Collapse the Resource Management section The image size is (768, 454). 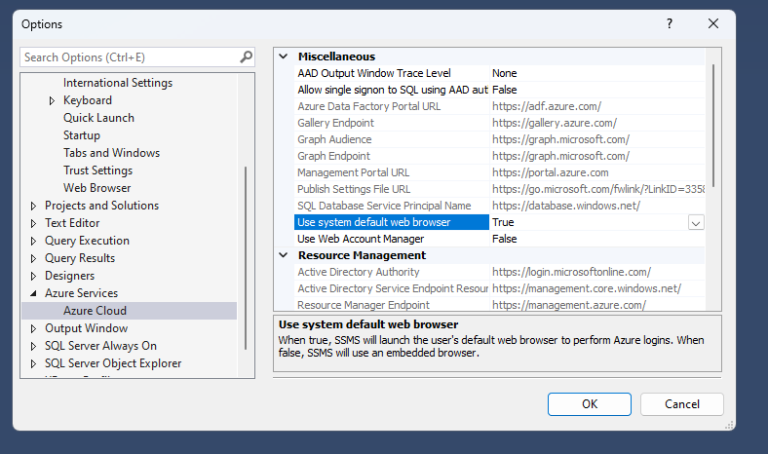click(283, 255)
